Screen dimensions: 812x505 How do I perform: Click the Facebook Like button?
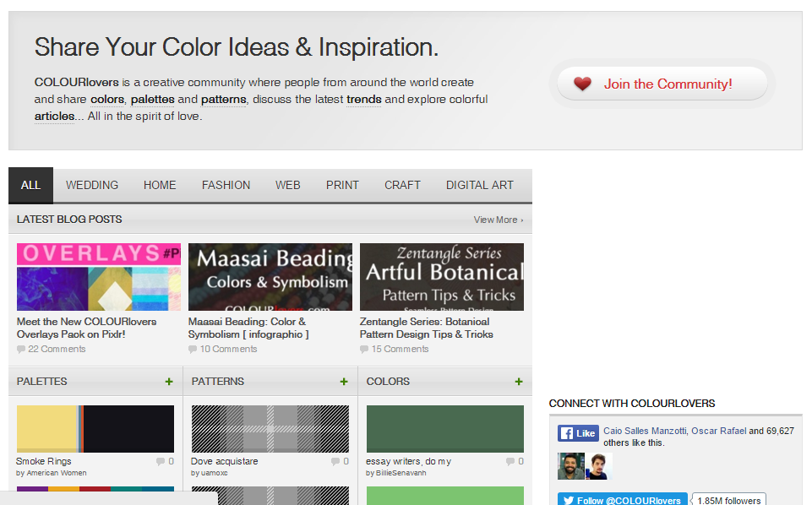[578, 433]
